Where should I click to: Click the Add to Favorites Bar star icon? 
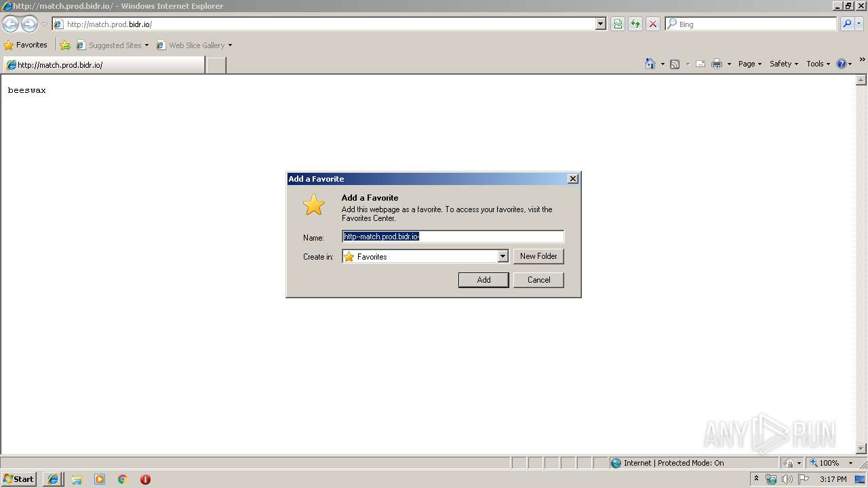click(65, 45)
